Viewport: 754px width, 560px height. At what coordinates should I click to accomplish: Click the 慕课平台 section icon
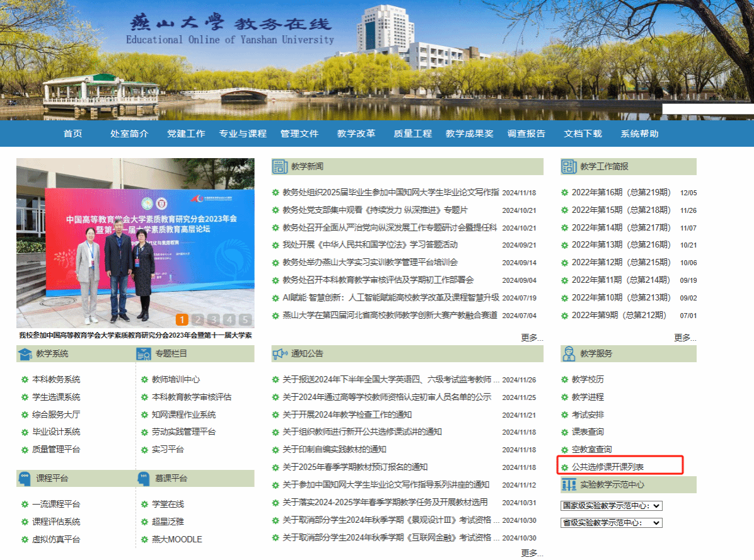pyautogui.click(x=144, y=478)
